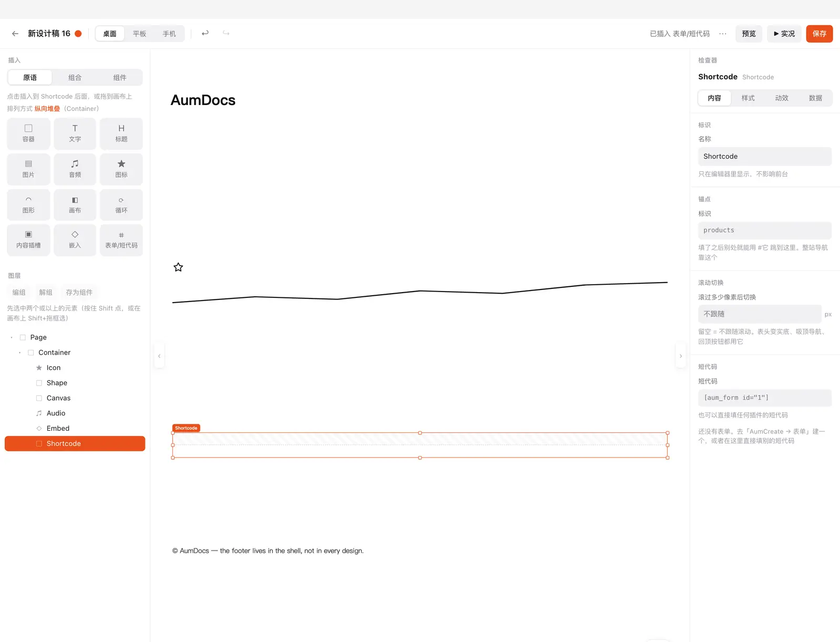Collapse the left panel with chevron
Image resolution: width=840 pixels, height=642 pixels.
[x=159, y=356]
